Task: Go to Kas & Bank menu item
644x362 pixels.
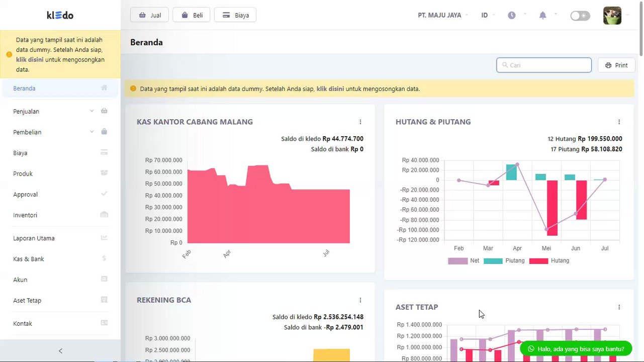Action: [x=60, y=259]
